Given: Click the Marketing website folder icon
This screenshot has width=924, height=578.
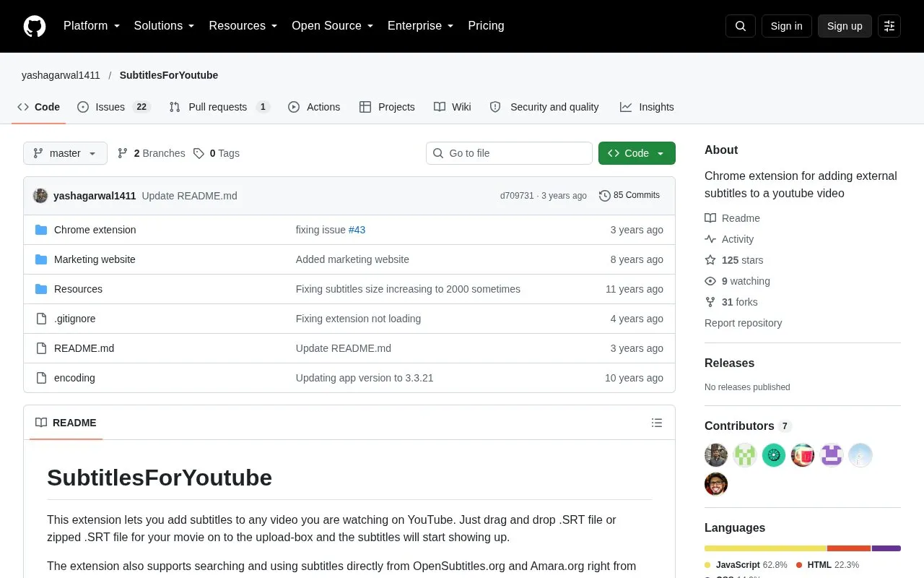Looking at the screenshot, I should 41,259.
